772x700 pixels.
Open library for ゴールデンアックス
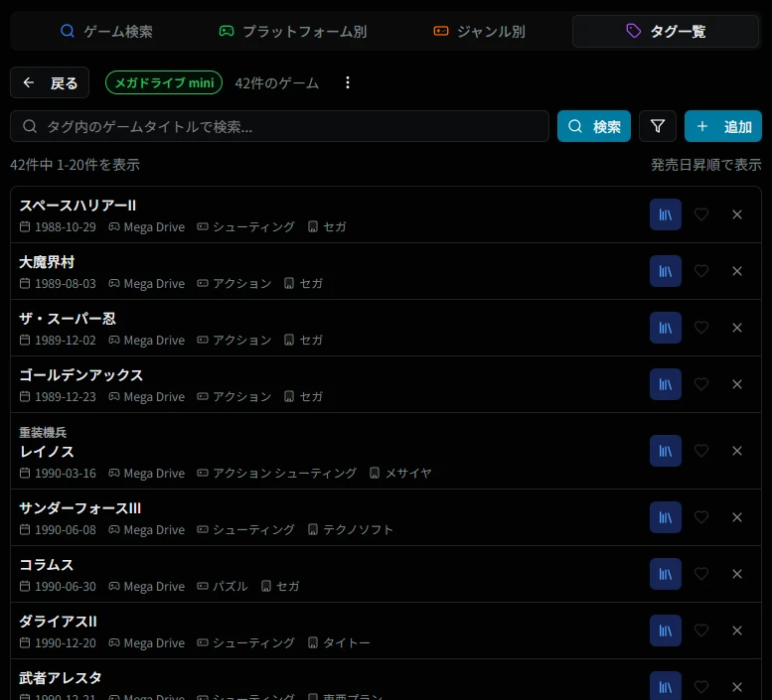tap(665, 384)
